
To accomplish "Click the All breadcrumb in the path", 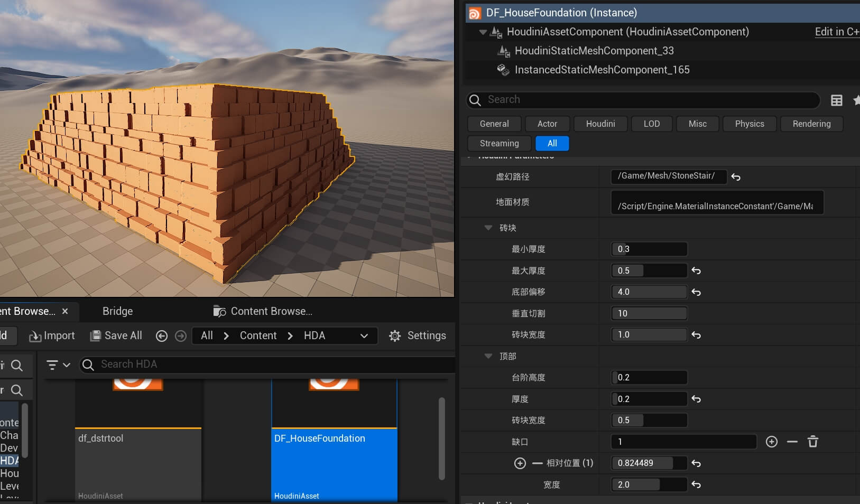I will 207,335.
